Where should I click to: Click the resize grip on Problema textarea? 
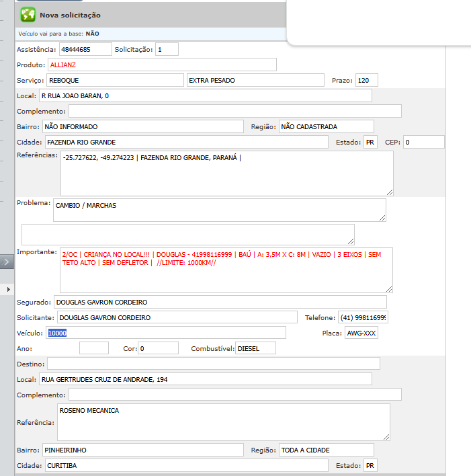(x=382, y=217)
